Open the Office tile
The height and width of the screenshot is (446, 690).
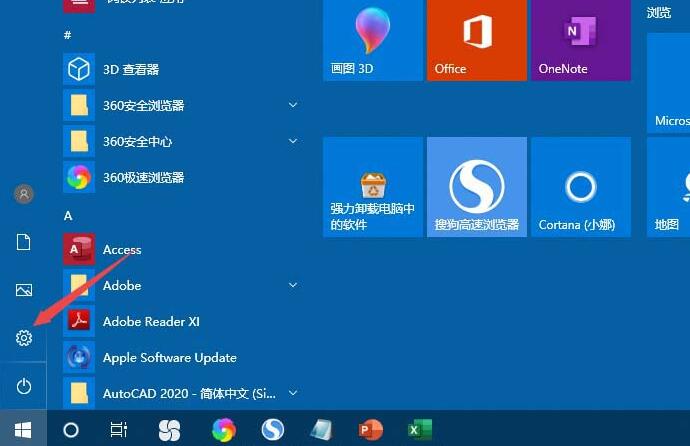pos(477,40)
